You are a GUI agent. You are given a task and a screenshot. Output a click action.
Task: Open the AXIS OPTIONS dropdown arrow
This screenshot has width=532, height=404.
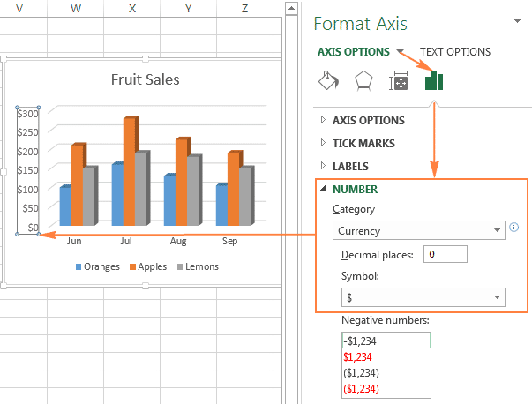point(401,51)
